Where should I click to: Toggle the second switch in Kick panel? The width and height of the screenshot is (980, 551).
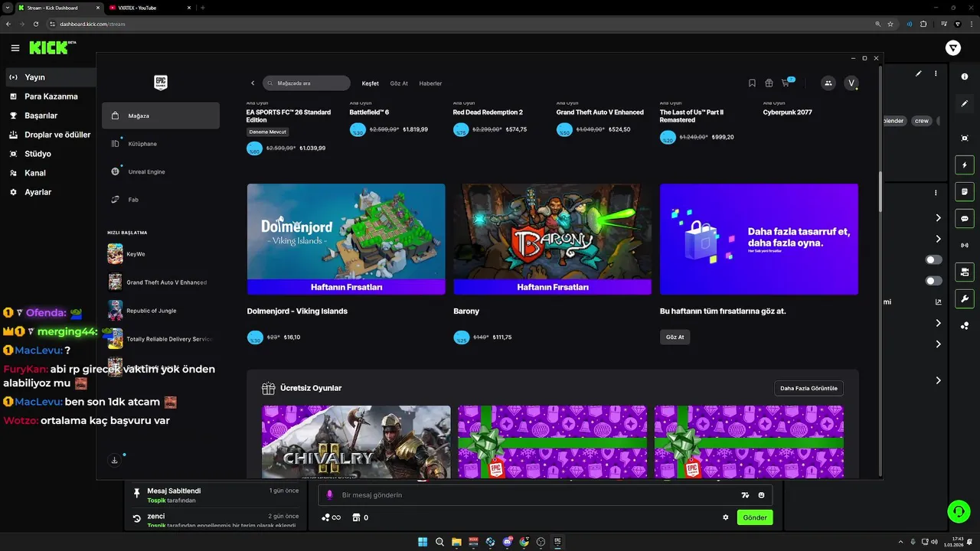[x=933, y=281]
